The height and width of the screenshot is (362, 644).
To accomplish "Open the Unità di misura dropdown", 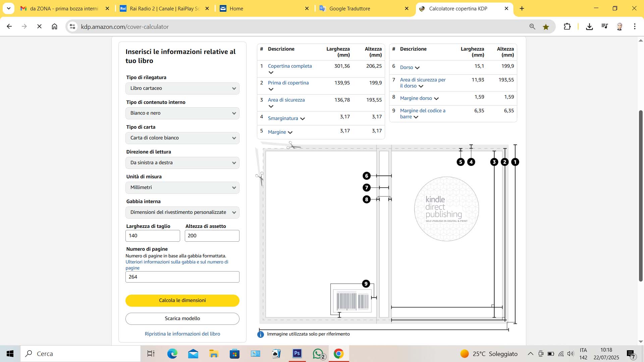I will tap(182, 187).
